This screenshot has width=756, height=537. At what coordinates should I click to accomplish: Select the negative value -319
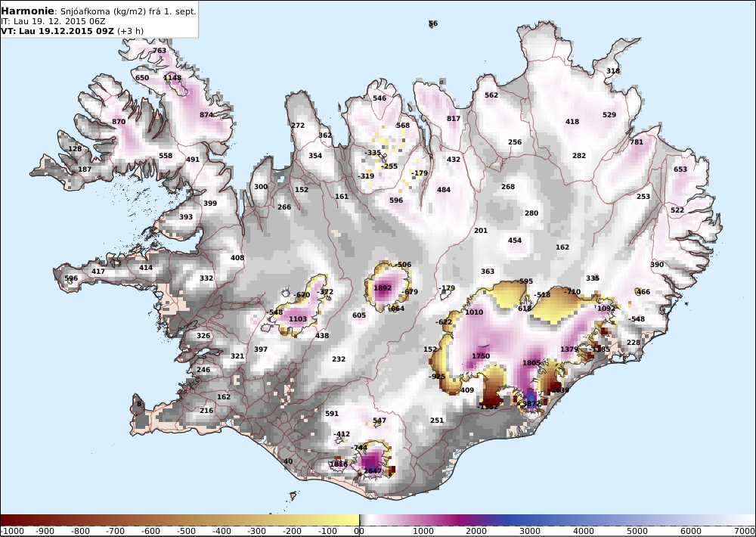coord(365,176)
